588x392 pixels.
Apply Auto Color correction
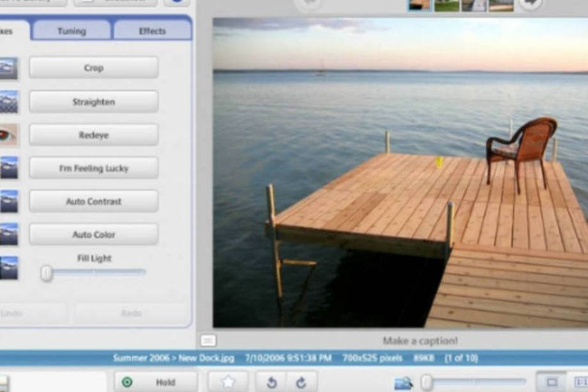point(93,235)
